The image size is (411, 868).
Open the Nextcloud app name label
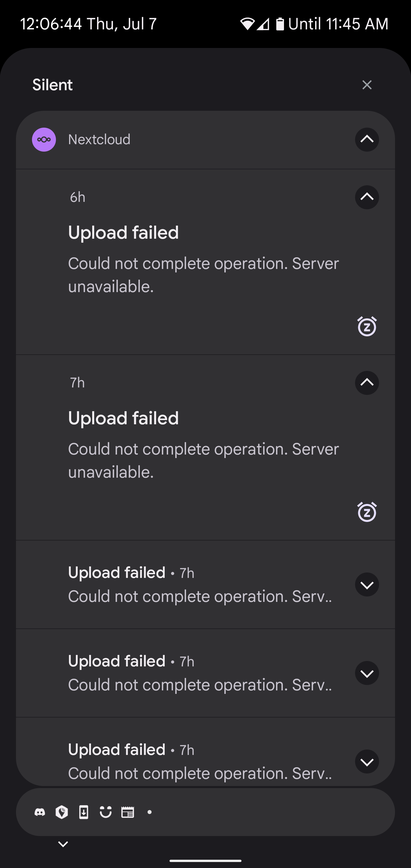click(x=99, y=139)
